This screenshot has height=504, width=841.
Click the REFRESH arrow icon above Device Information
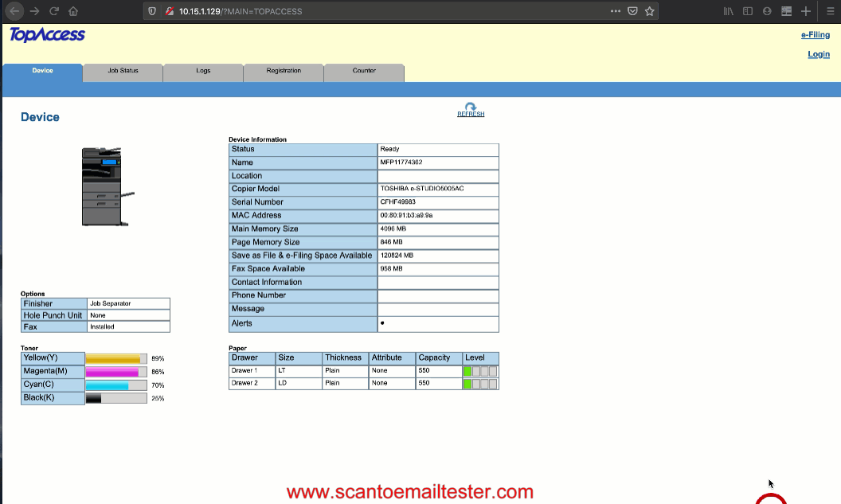pos(471,107)
